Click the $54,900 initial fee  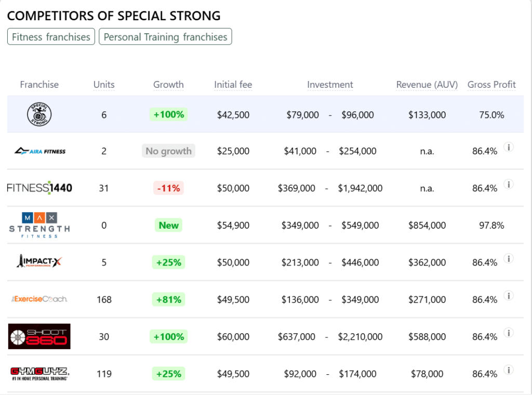(x=233, y=226)
